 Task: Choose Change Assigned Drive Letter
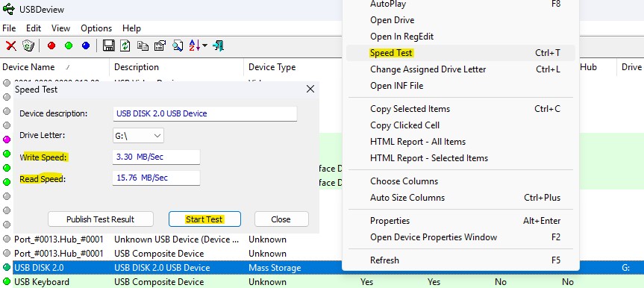pyautogui.click(x=460, y=69)
